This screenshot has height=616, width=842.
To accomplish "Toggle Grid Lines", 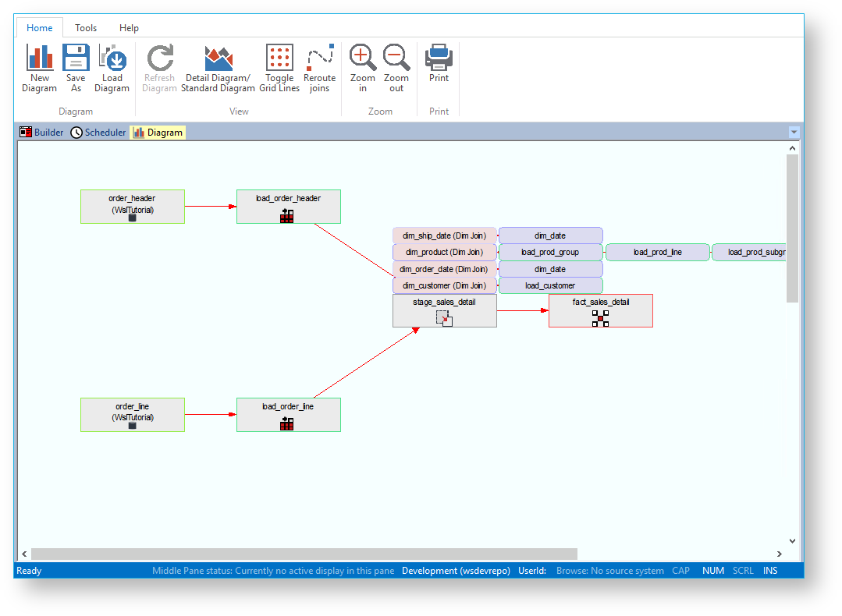I will point(279,68).
